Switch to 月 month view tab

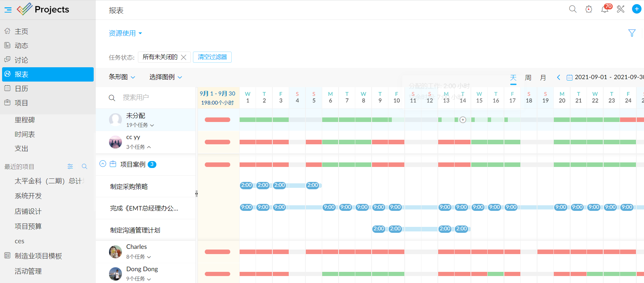543,77
